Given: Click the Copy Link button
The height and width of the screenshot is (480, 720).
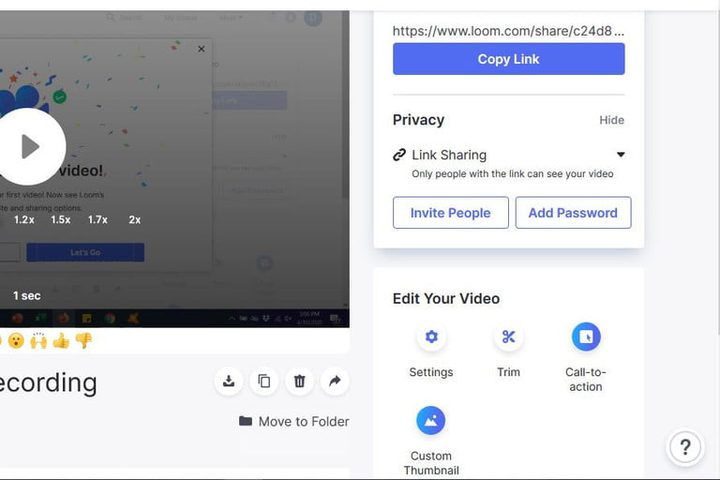Looking at the screenshot, I should (509, 59).
